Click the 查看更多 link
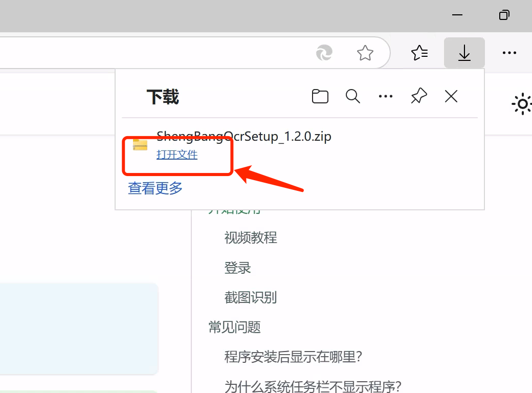532x393 pixels. pyautogui.click(x=155, y=188)
